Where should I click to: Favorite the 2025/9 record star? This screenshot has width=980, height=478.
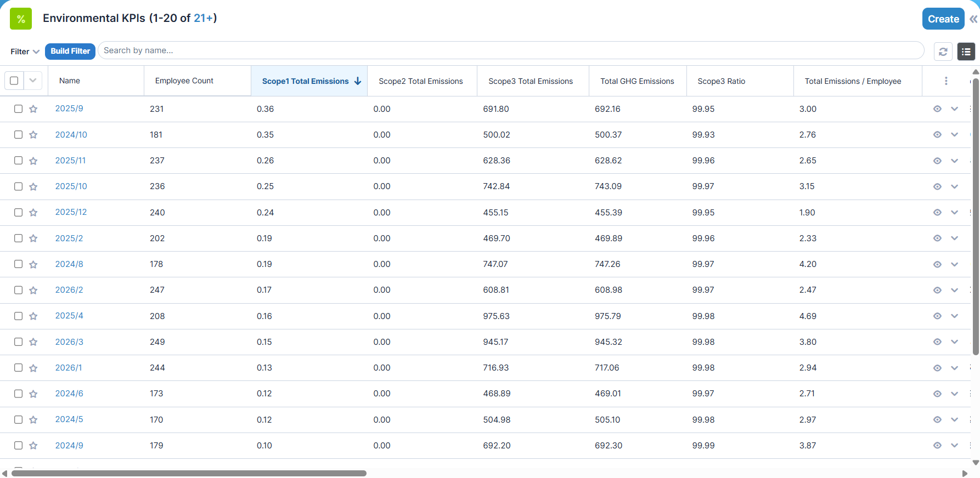click(33, 109)
